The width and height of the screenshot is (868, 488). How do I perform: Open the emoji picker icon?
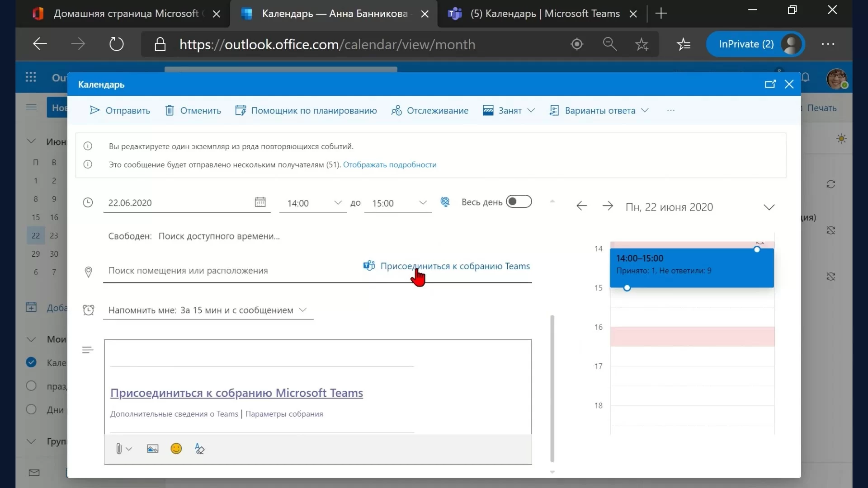point(176,449)
